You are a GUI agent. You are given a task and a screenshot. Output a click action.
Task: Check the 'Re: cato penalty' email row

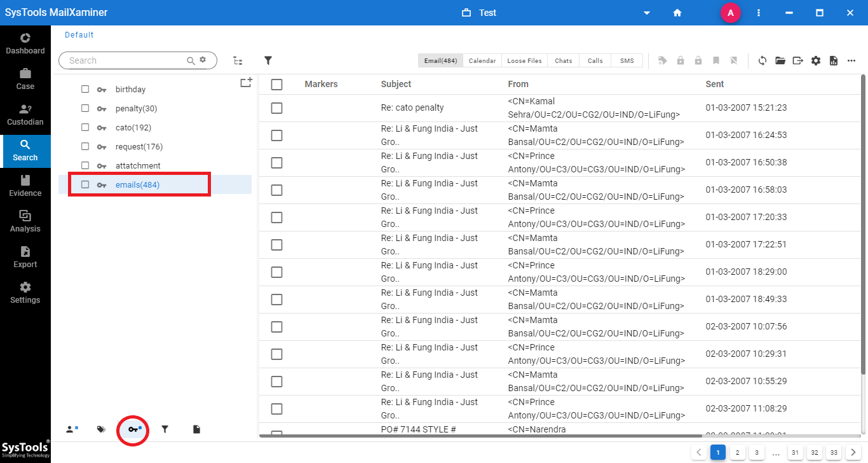(276, 108)
